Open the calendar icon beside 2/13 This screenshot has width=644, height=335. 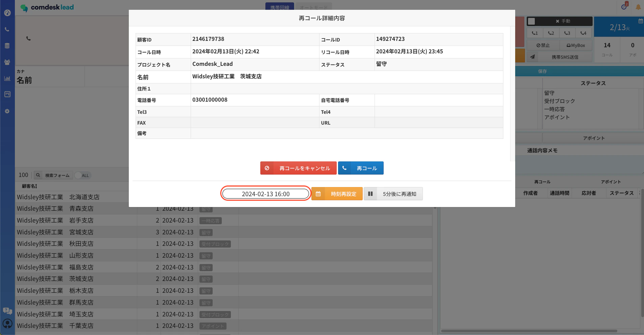tap(641, 21)
